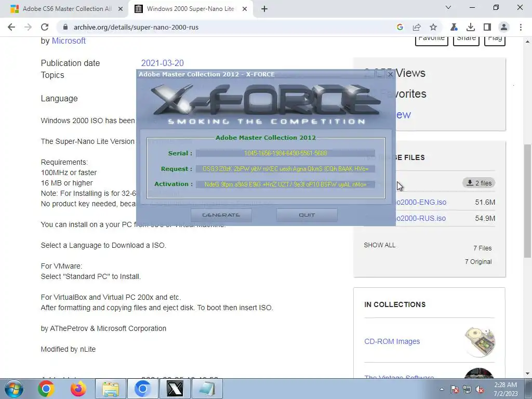532x399 pixels.
Task: Click the scrollbar up arrow
Action: tap(527, 42)
